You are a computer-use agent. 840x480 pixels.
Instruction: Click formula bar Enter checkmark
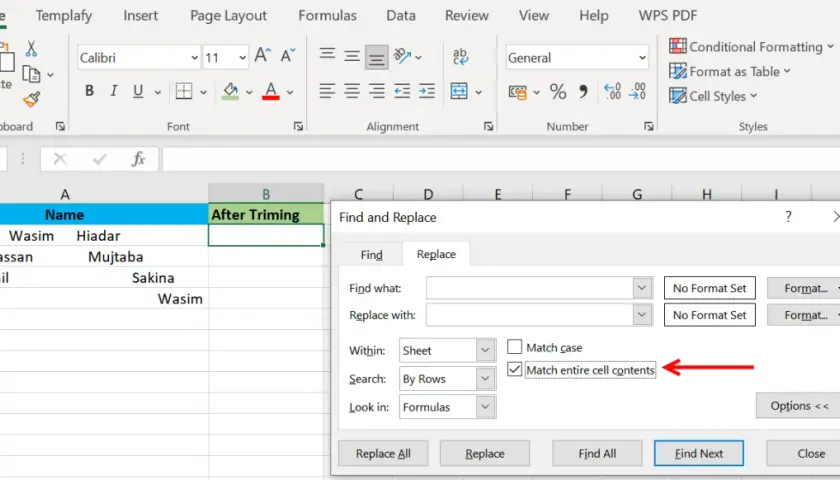[100, 159]
